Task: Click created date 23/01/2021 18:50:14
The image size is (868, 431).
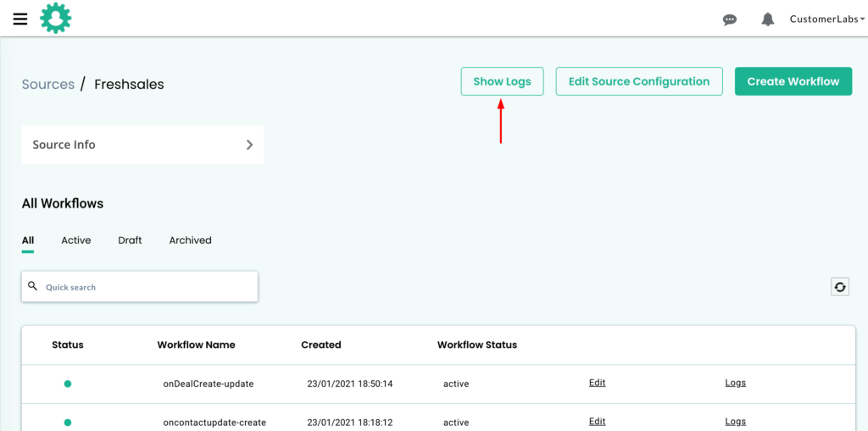Action: pos(350,384)
